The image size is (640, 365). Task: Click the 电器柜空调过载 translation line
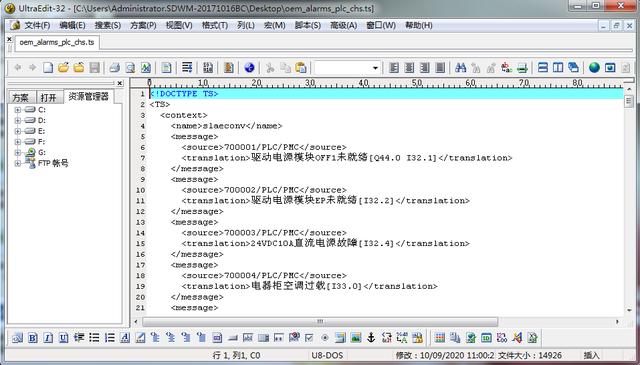pos(309,286)
